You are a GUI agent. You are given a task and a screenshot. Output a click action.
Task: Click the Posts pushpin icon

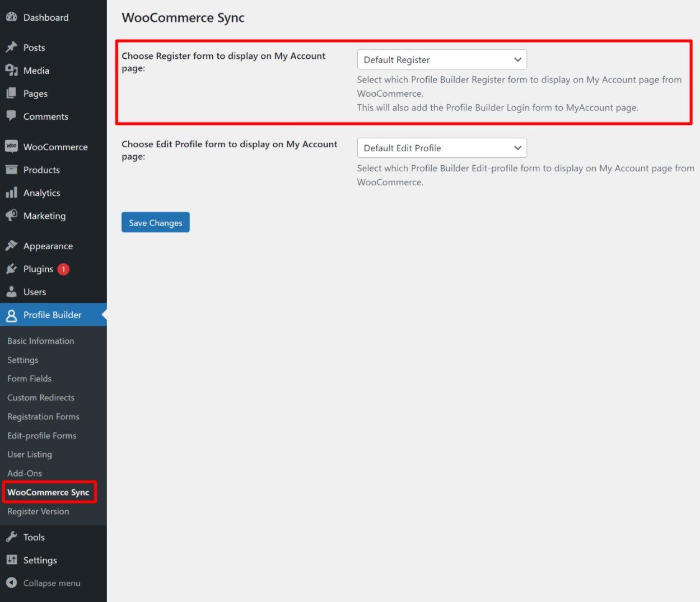pyautogui.click(x=11, y=48)
